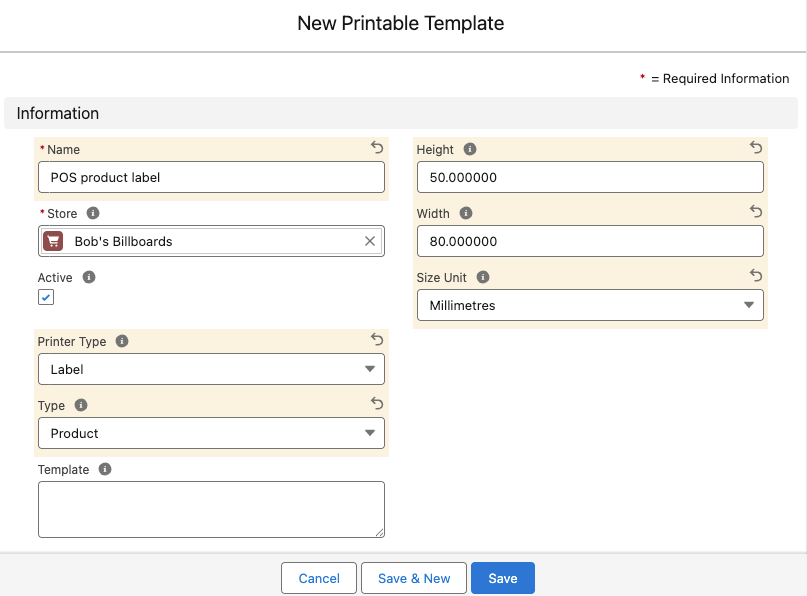Click the Save & New button
Screen dimensions: 807x596
413,577
